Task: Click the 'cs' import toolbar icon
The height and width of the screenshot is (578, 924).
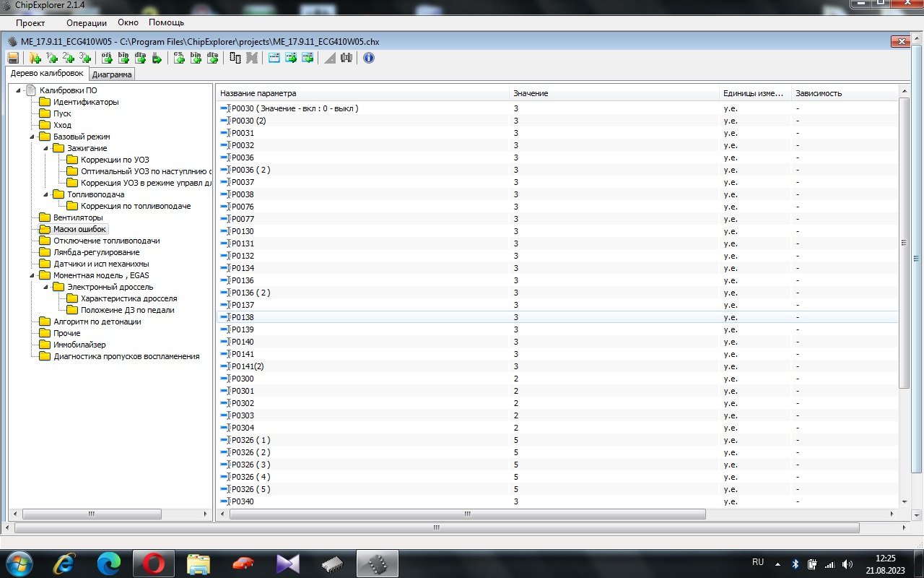Action: 179,58
